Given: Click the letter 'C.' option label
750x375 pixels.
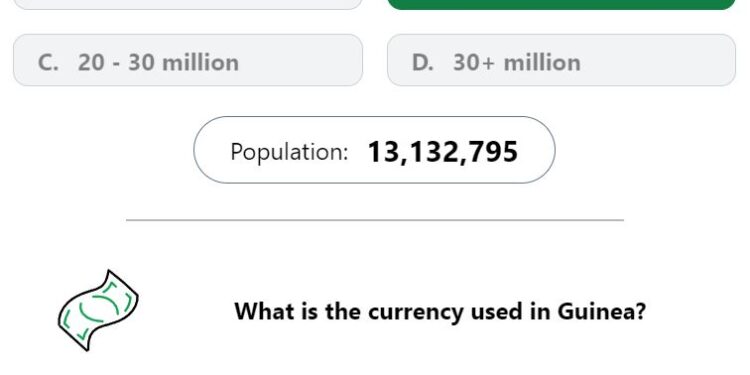Looking at the screenshot, I should coord(48,63).
